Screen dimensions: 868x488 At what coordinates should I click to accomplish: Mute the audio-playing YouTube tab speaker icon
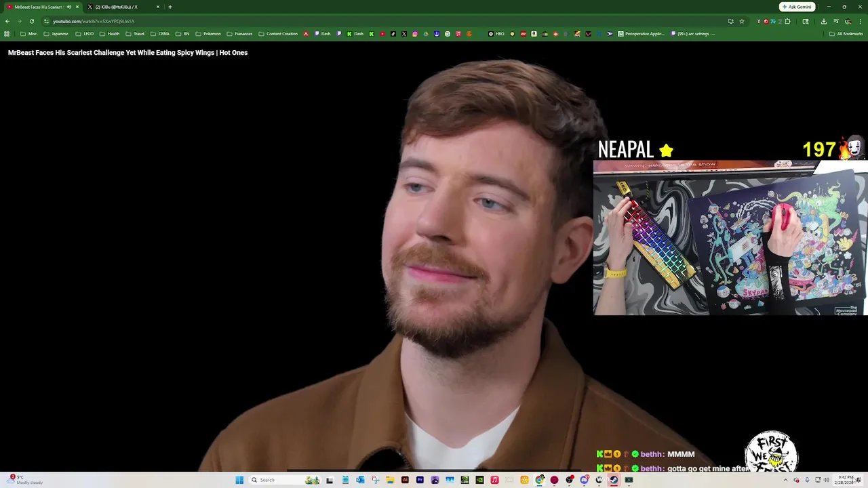68,7
